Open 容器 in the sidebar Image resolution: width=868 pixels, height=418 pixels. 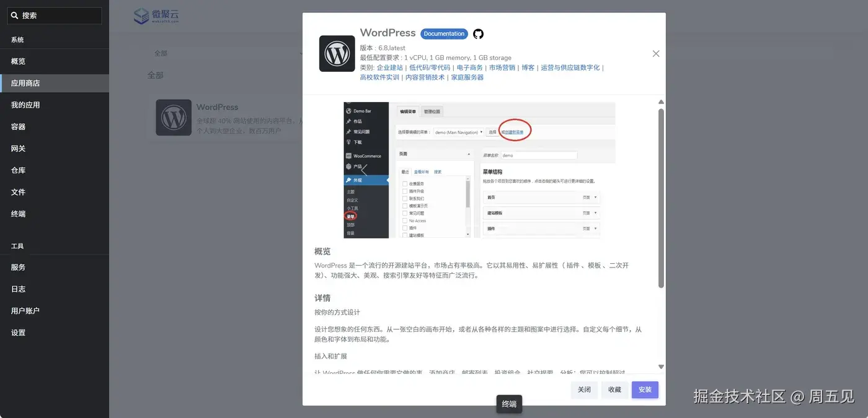[x=55, y=126]
